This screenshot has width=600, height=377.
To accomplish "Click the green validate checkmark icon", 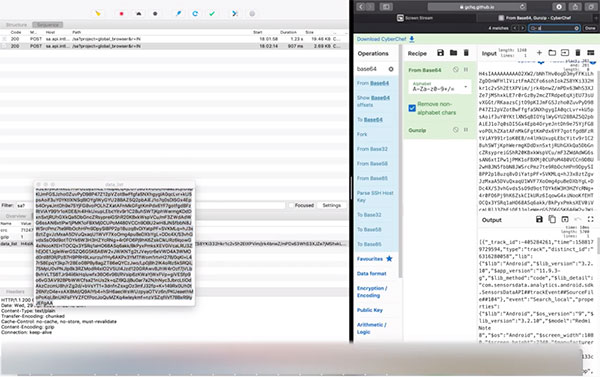I will [x=212, y=13].
